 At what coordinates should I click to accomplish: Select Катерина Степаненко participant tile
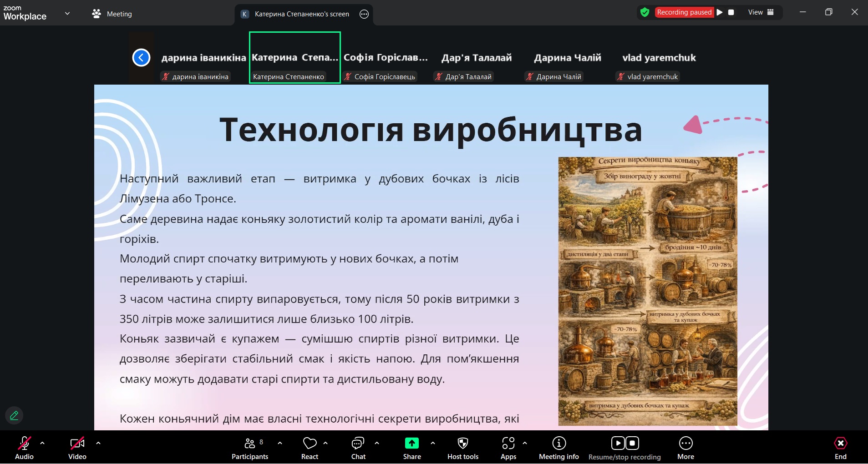pyautogui.click(x=295, y=58)
